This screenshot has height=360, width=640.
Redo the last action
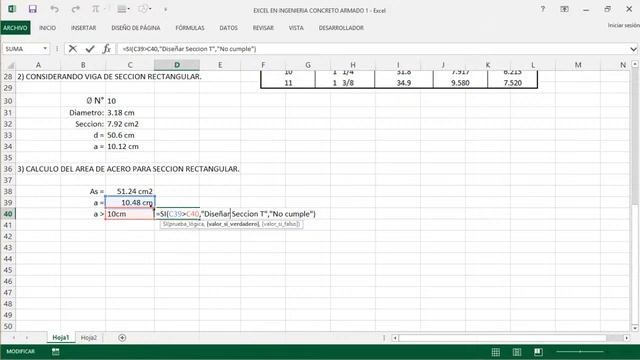(x=76, y=9)
